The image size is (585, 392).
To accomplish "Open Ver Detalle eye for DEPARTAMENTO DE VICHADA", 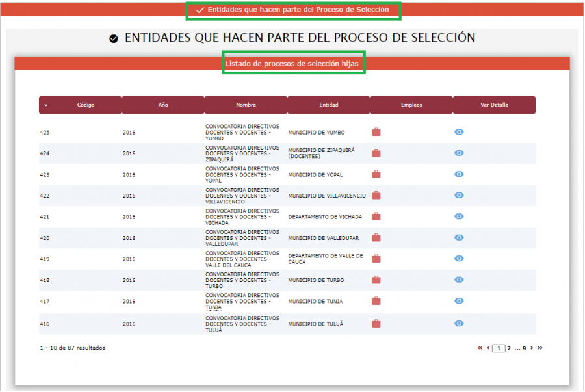I will tap(460, 216).
